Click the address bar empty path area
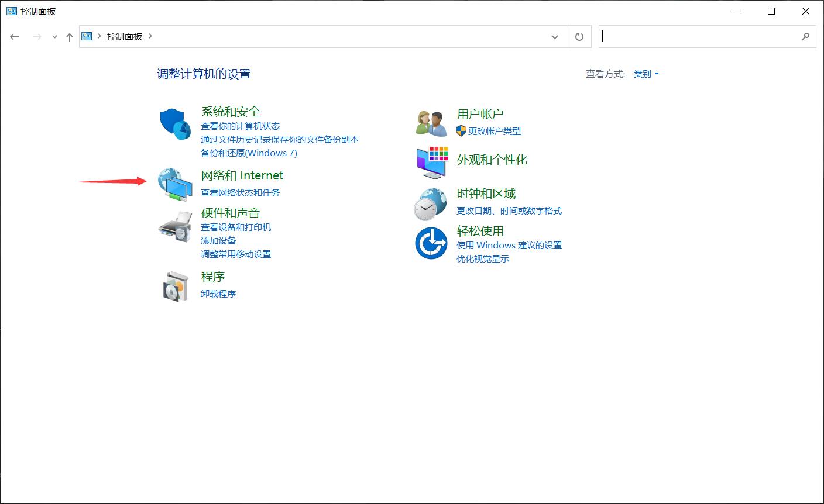 coord(351,36)
